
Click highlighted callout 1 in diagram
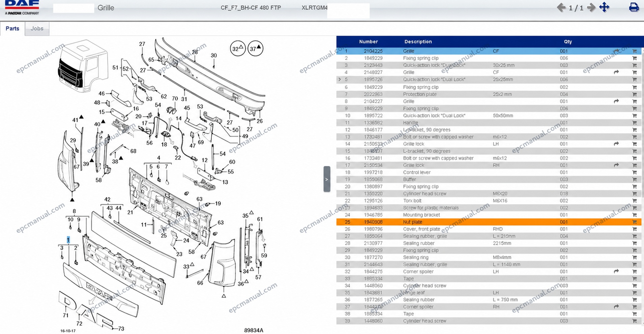point(68,240)
